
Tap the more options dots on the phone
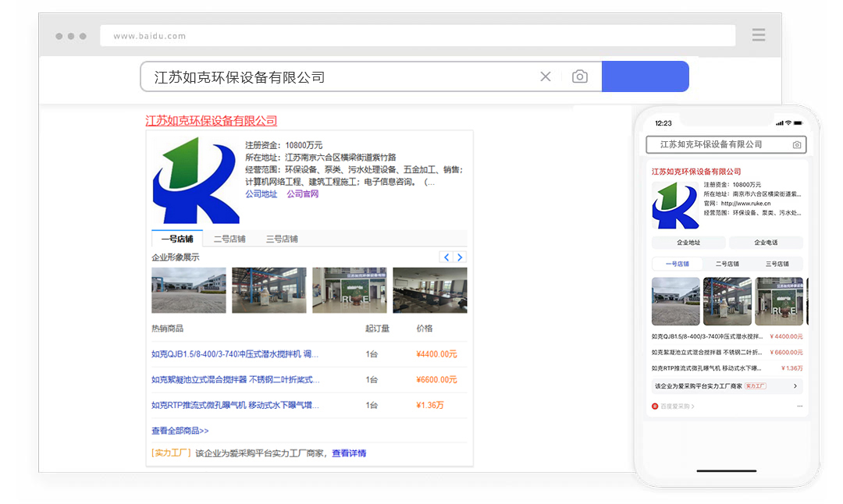(799, 406)
